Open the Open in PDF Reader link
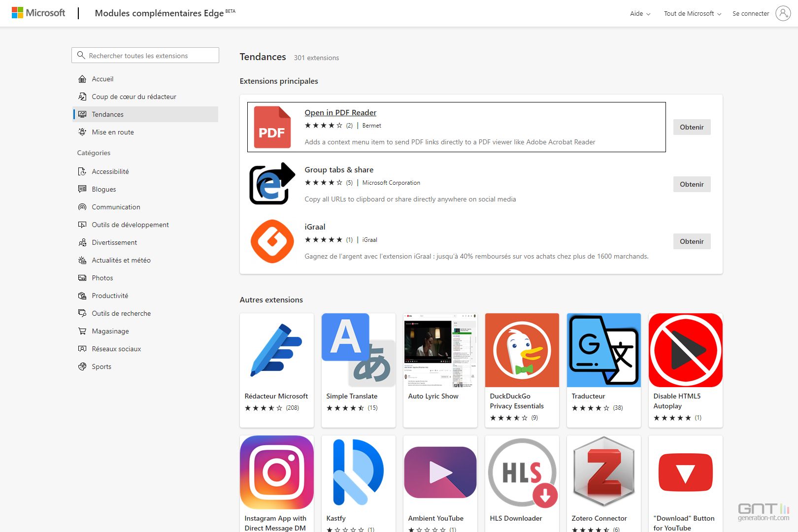Screen dimensions: 798x532 pos(340,112)
